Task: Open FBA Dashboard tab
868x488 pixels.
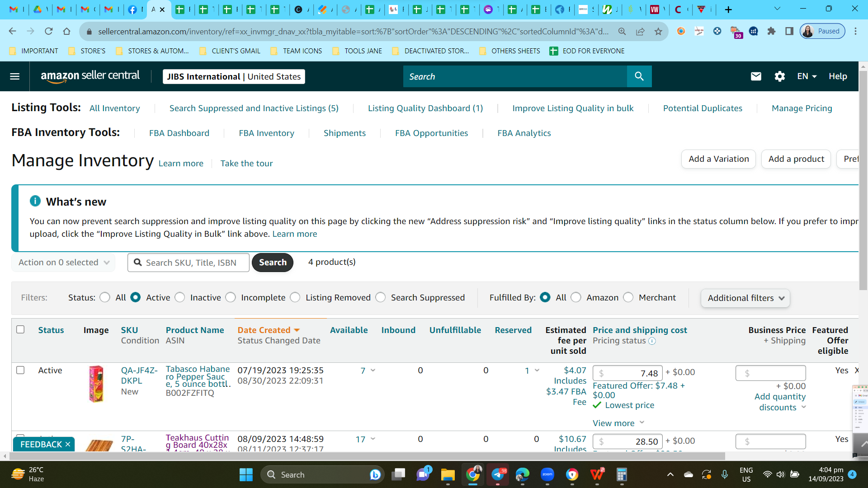Action: tap(179, 133)
